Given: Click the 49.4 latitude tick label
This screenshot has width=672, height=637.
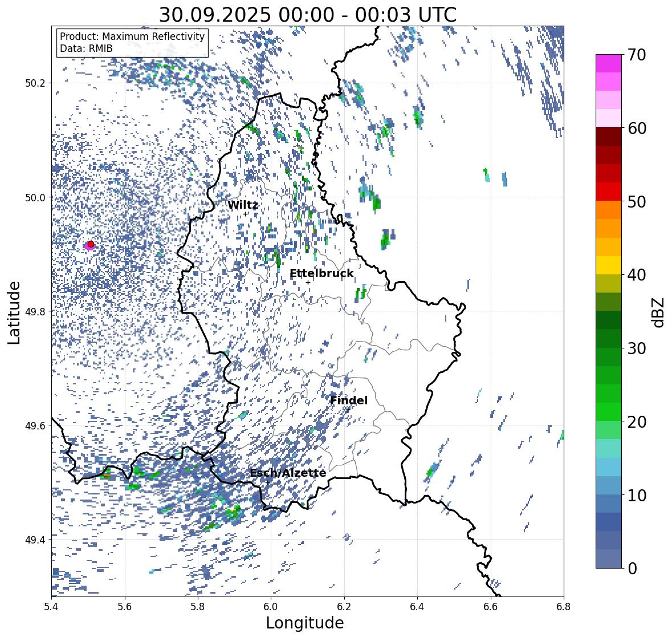Looking at the screenshot, I should [35, 539].
